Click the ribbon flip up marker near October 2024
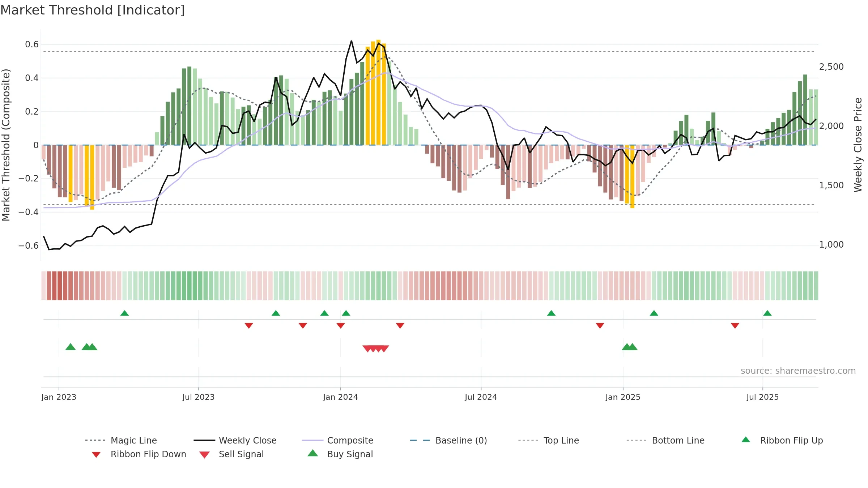This screenshot has height=488, width=868. tap(551, 313)
